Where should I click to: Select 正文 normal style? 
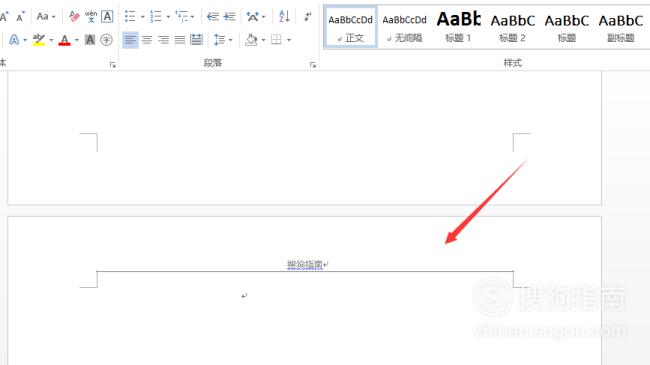coord(351,27)
